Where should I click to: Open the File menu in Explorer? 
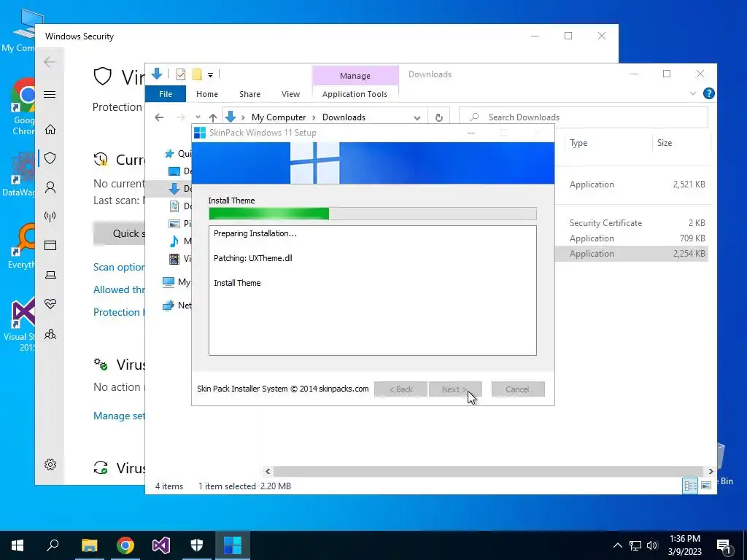pyautogui.click(x=166, y=94)
